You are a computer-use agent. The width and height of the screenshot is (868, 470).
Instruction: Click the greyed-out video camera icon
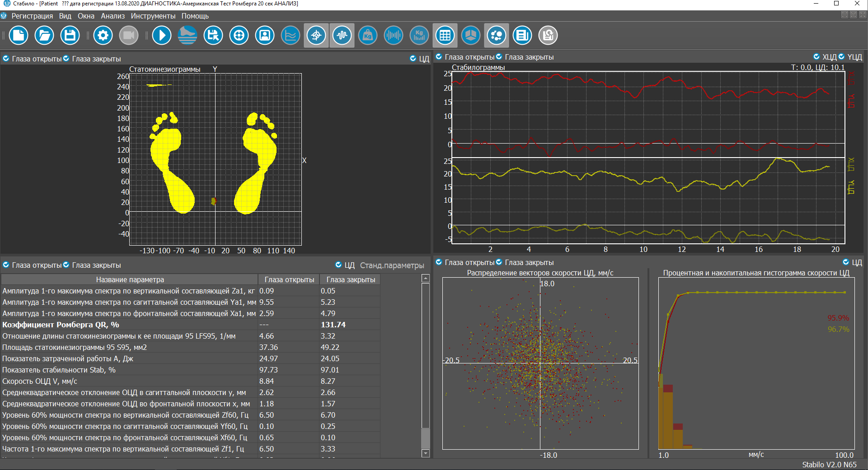pos(129,35)
